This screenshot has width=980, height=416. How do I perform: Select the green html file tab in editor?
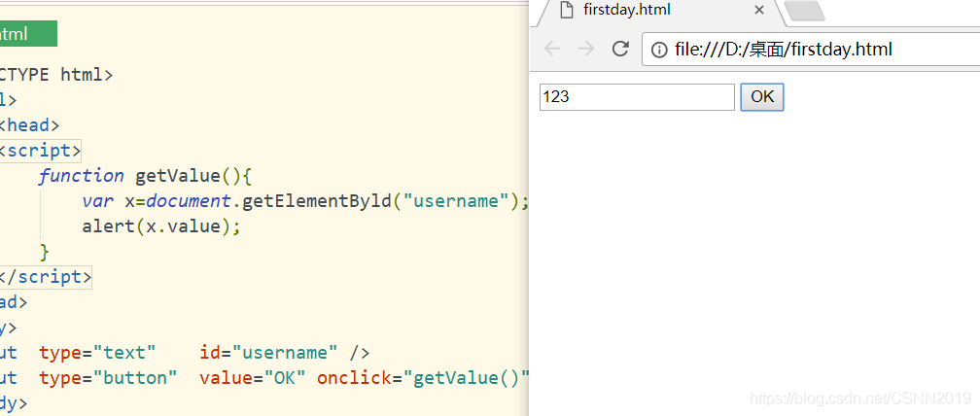[28, 34]
